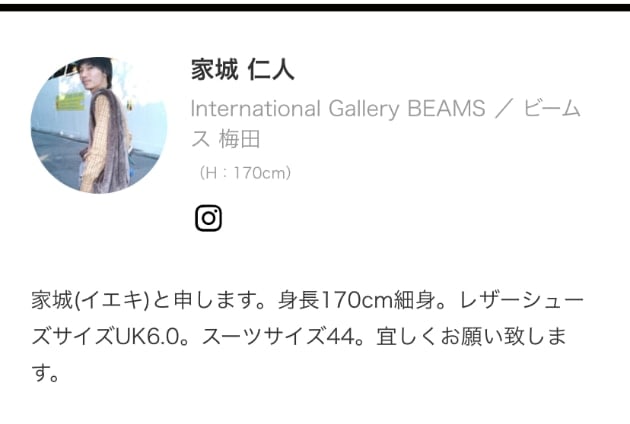This screenshot has height=424, width=630.
Task: Click the レザーシュー text in bio
Action: (521, 300)
